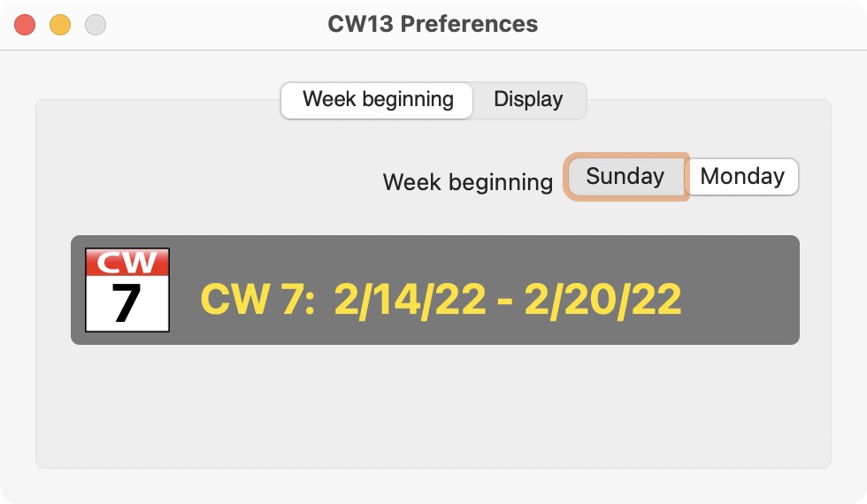867x504 pixels.
Task: Click the start date 2/14/22
Action: [x=410, y=300]
